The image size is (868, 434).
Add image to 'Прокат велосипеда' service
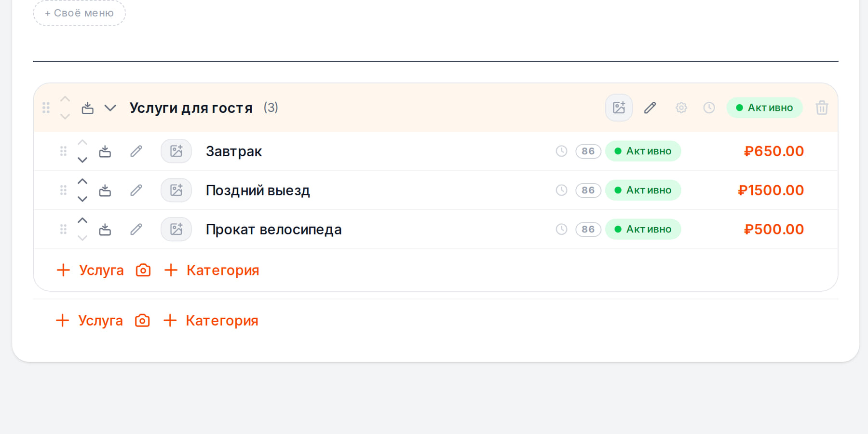pyautogui.click(x=176, y=230)
